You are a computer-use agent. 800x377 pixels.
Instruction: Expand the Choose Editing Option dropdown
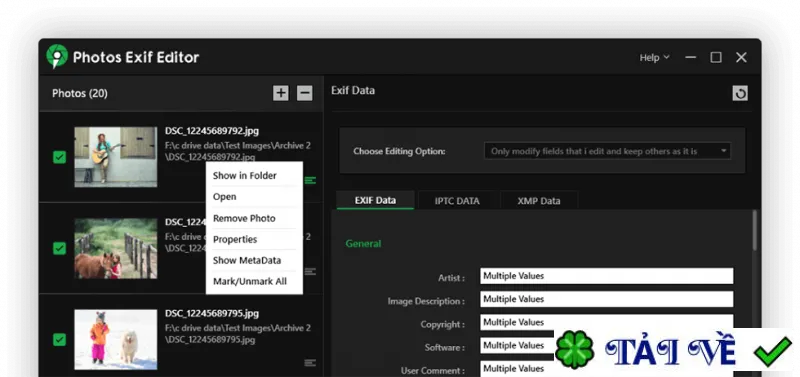pos(607,151)
